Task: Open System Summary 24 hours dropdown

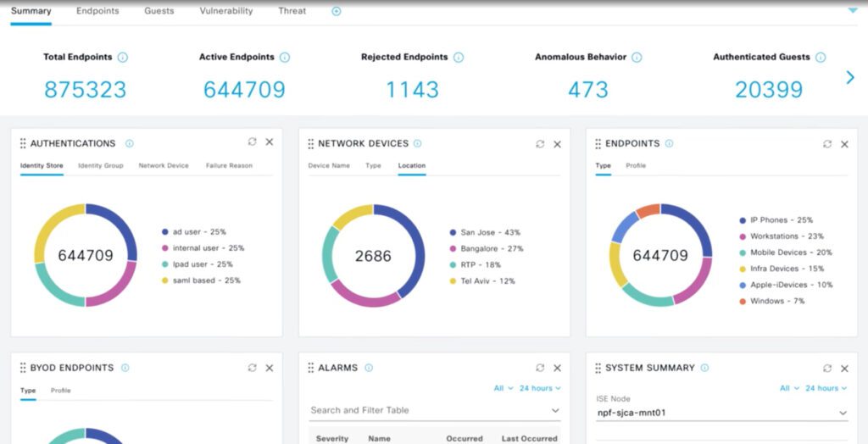Action: pos(826,388)
